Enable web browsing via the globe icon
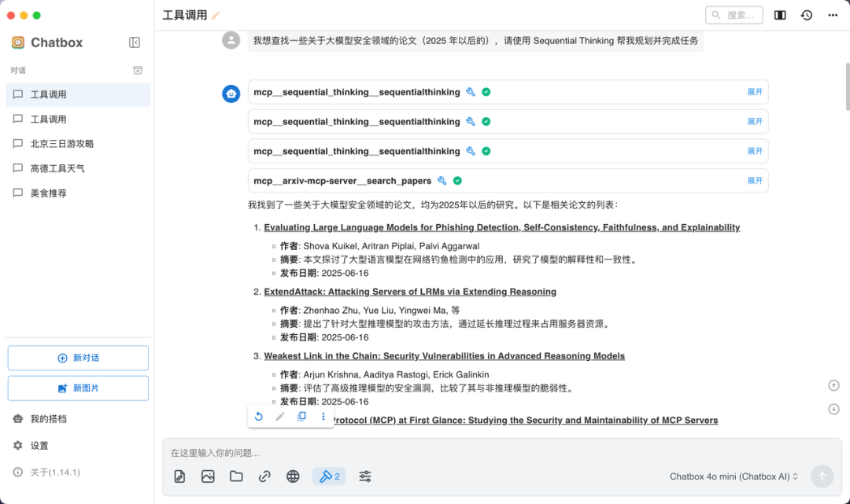Image resolution: width=850 pixels, height=504 pixels. click(293, 476)
